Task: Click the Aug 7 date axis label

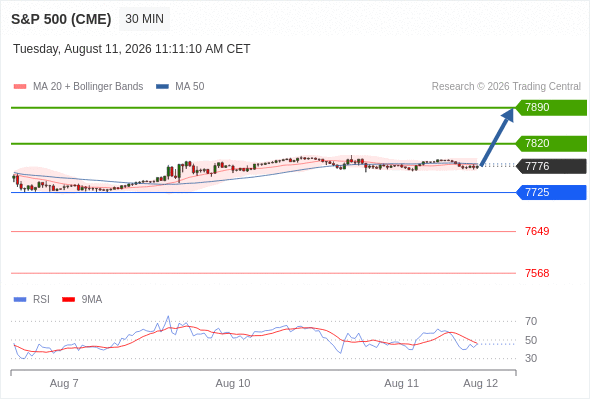Action: click(x=64, y=383)
